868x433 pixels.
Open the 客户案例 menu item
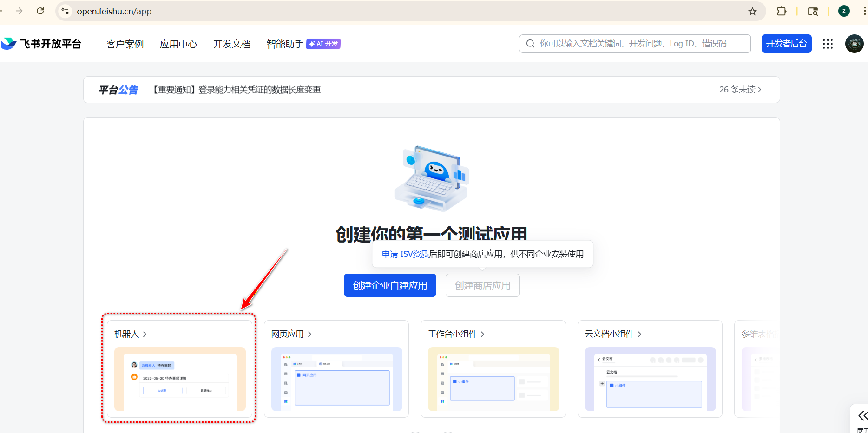[x=125, y=44]
